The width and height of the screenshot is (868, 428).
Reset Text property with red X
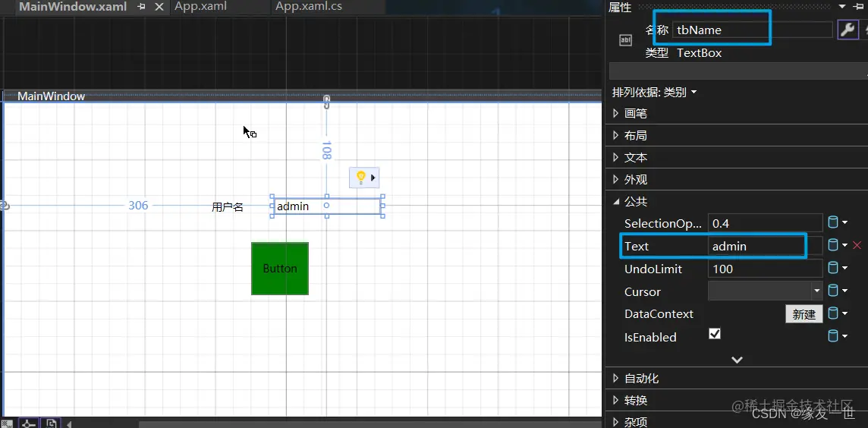click(857, 245)
